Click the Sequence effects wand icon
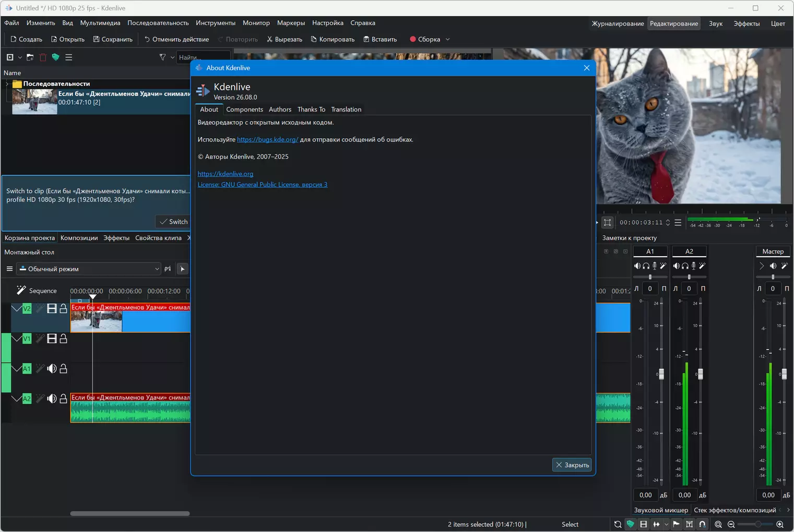 [x=21, y=290]
